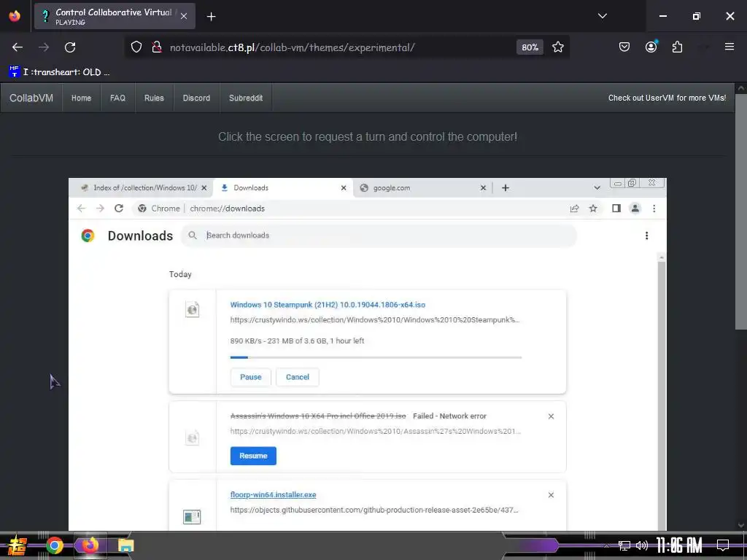Click Chrome forward arrow

point(100,209)
